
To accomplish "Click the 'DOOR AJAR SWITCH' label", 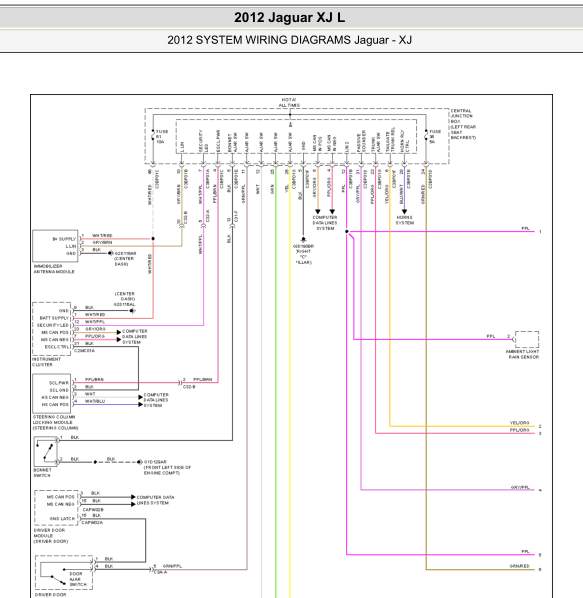I will pos(78,579).
